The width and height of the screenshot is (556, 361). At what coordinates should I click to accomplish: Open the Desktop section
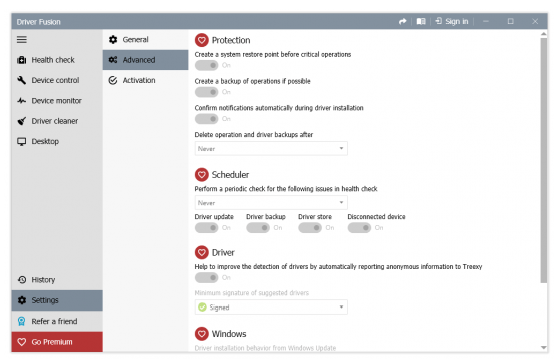coord(57,141)
